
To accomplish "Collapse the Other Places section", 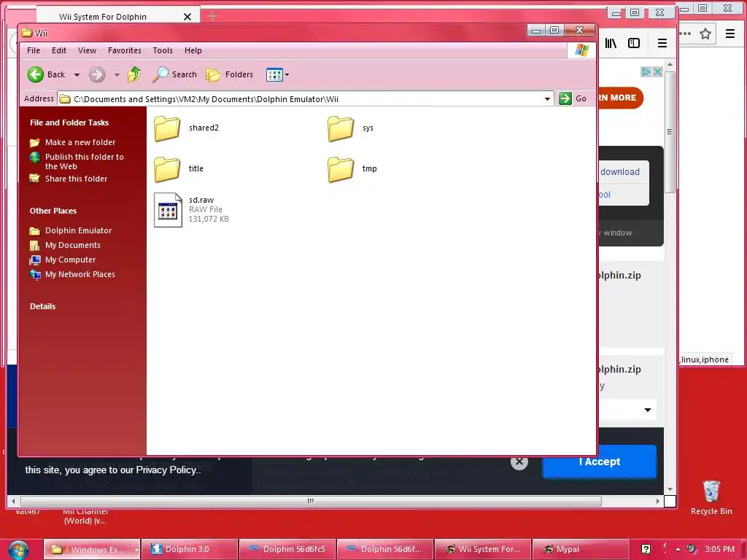I will (53, 211).
